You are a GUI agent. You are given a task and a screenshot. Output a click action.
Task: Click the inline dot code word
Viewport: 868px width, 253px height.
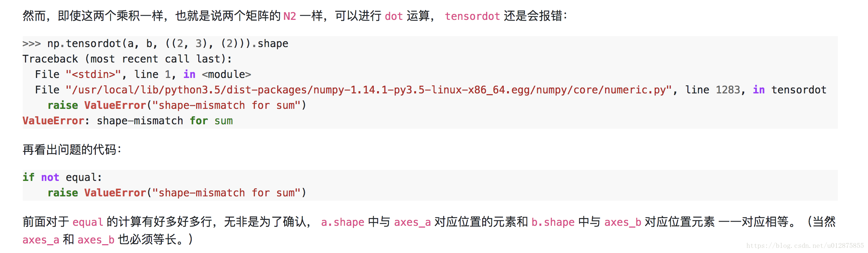click(x=394, y=16)
